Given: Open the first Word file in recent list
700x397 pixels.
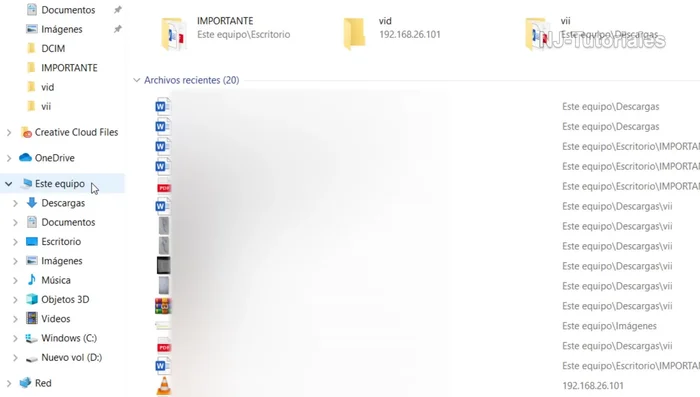Looking at the screenshot, I should [x=163, y=106].
